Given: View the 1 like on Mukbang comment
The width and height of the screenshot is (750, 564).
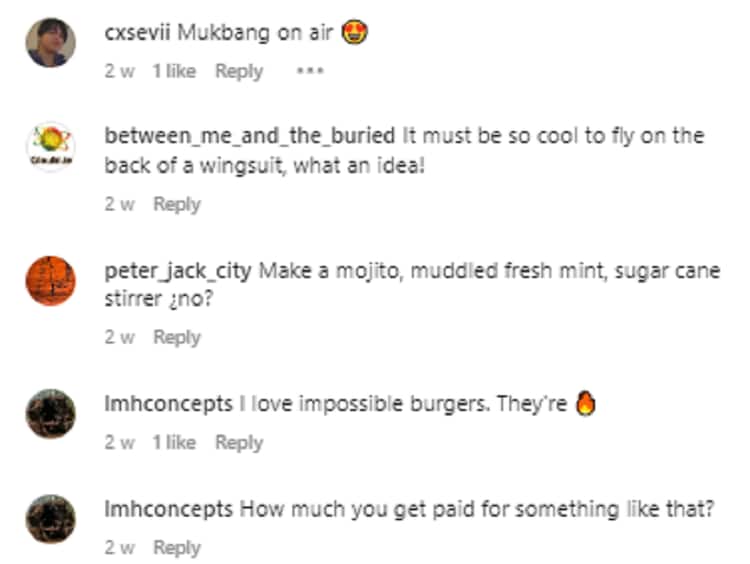Looking at the screenshot, I should (174, 72).
